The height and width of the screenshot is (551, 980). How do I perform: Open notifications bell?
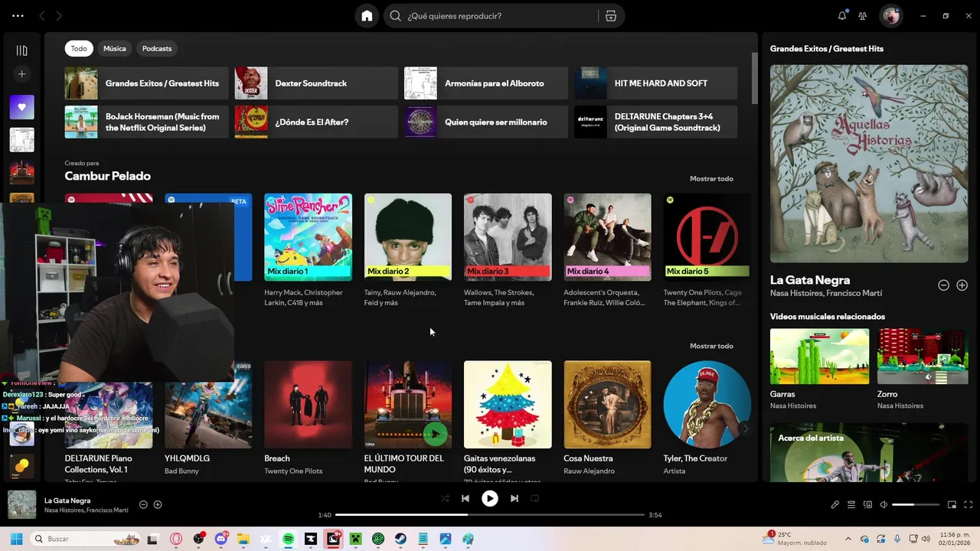842,15
